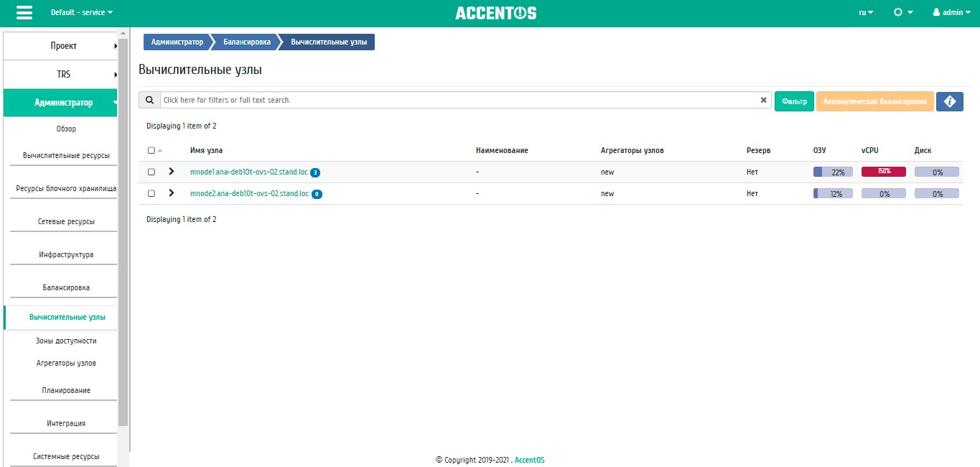
Task: Expand the mnode1 row details chevron
Action: (171, 172)
